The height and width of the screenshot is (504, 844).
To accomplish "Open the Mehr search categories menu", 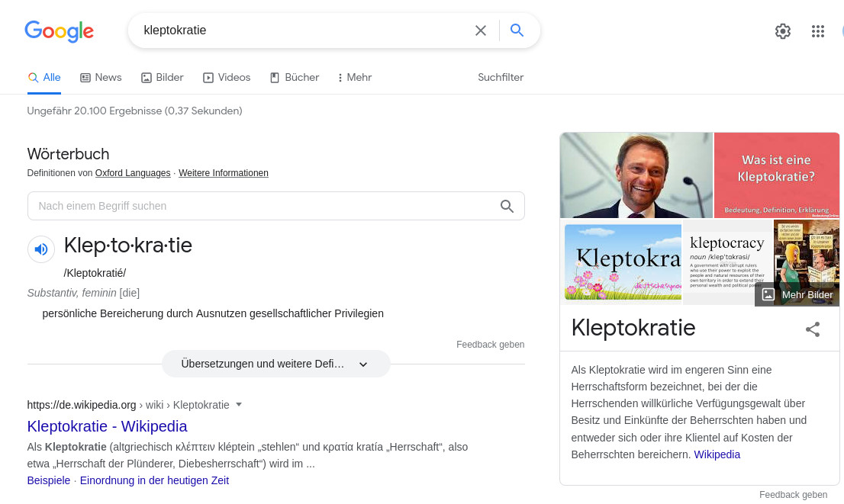I will coord(354,77).
